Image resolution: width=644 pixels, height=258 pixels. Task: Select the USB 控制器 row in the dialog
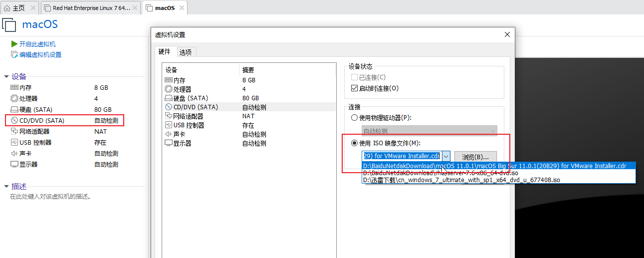click(249, 125)
